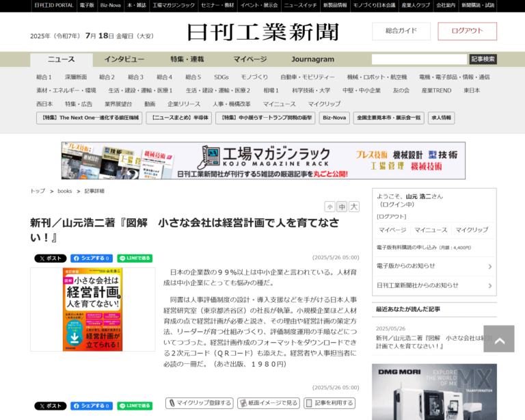Click the 日刊工業新聞 masthead logo
Screen dimensions: 525x420
coord(262,32)
